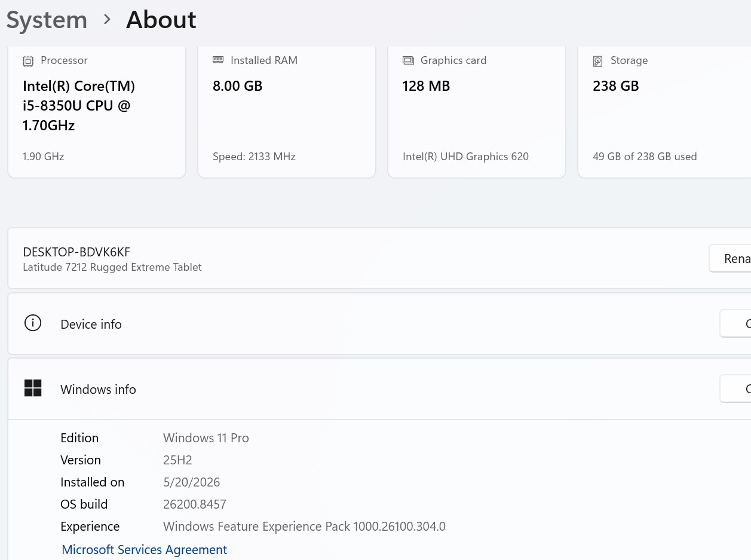Select the Intel Core i5-8350U processor name

pos(79,106)
